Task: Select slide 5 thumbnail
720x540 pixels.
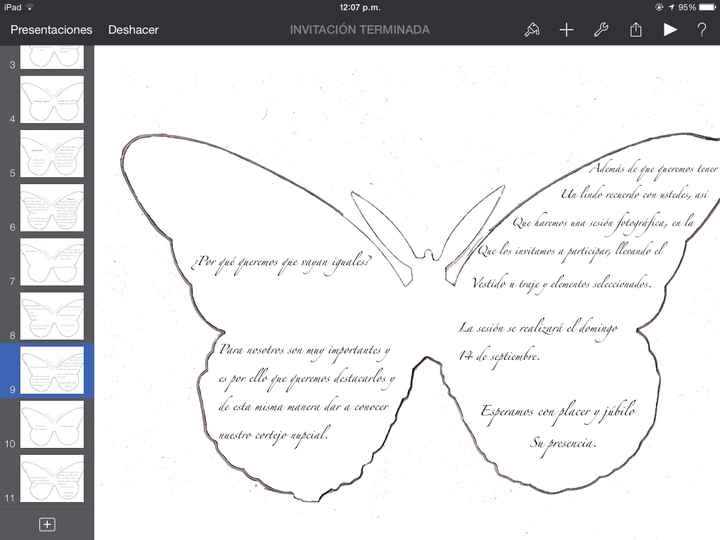Action: (52, 154)
